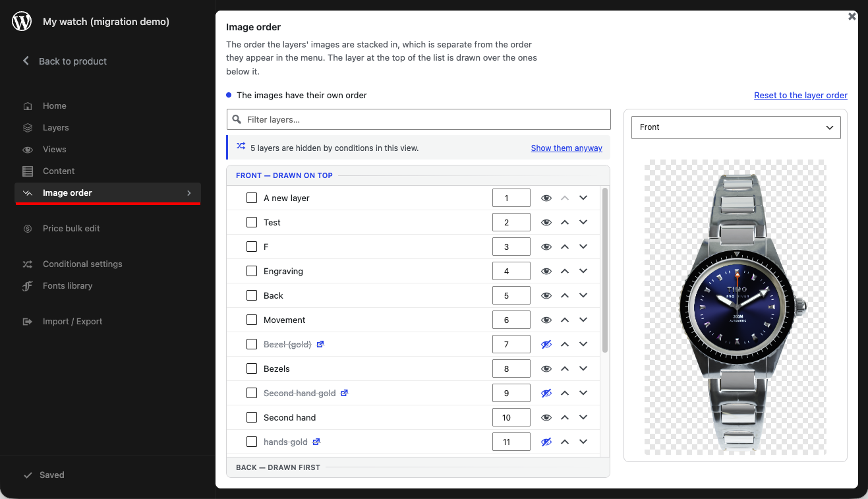
Task: Move Bezels layer up
Action: [565, 368]
